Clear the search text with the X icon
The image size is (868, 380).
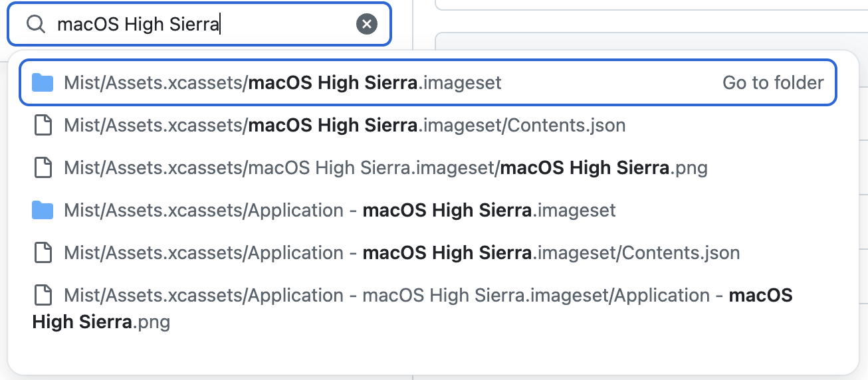click(367, 25)
